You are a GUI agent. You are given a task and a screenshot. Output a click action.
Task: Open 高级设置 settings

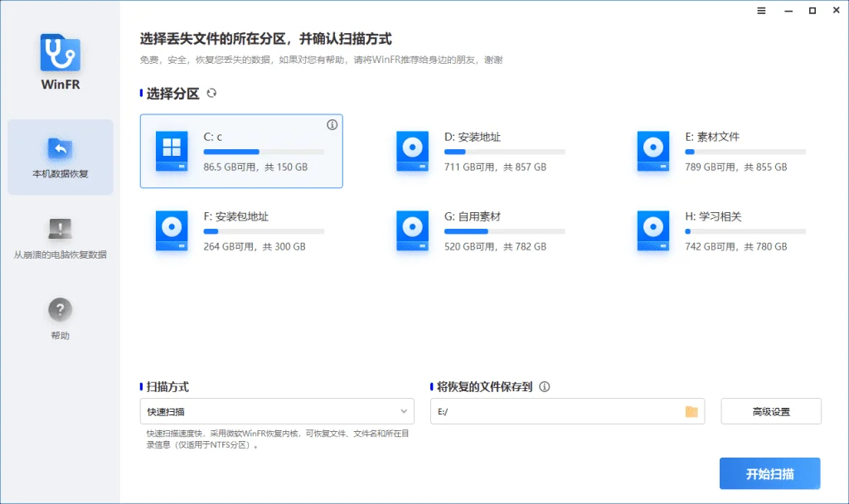point(771,411)
